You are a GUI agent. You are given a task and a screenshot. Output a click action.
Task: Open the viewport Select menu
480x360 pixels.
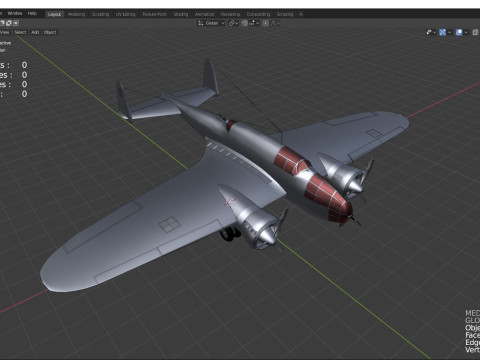pos(20,32)
